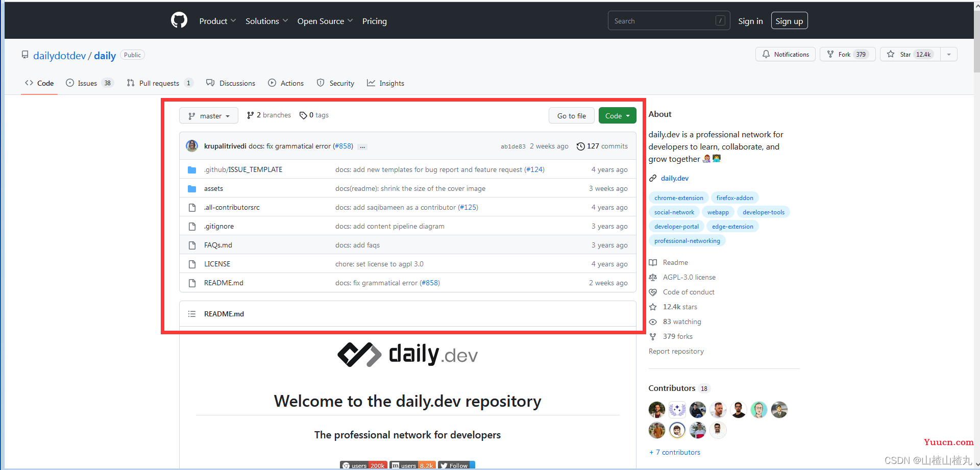Star the repository
Viewport: 980px width, 470px height.
[x=910, y=54]
